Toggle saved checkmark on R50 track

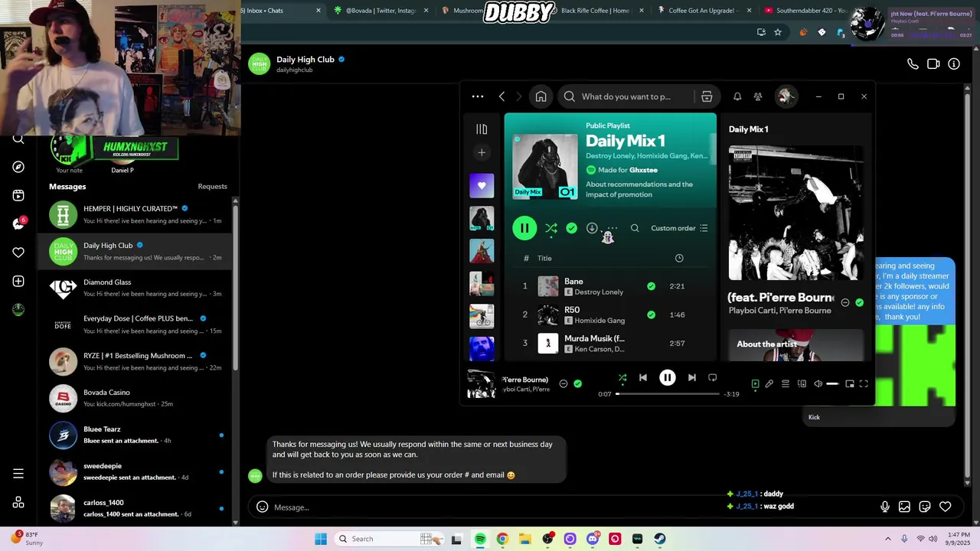point(651,315)
